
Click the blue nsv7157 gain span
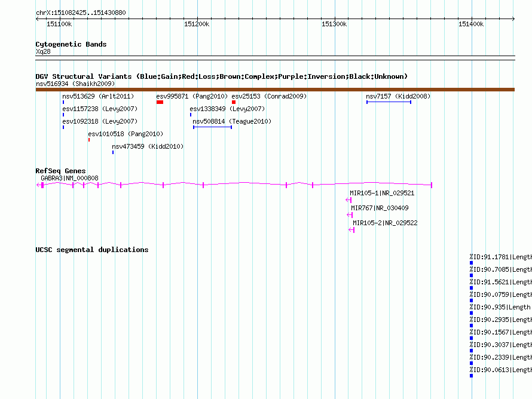coord(389,102)
